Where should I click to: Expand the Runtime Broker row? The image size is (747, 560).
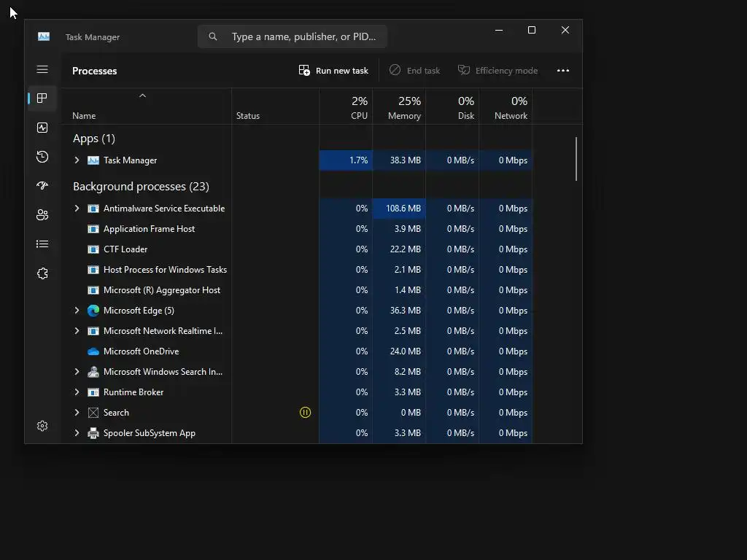point(77,392)
